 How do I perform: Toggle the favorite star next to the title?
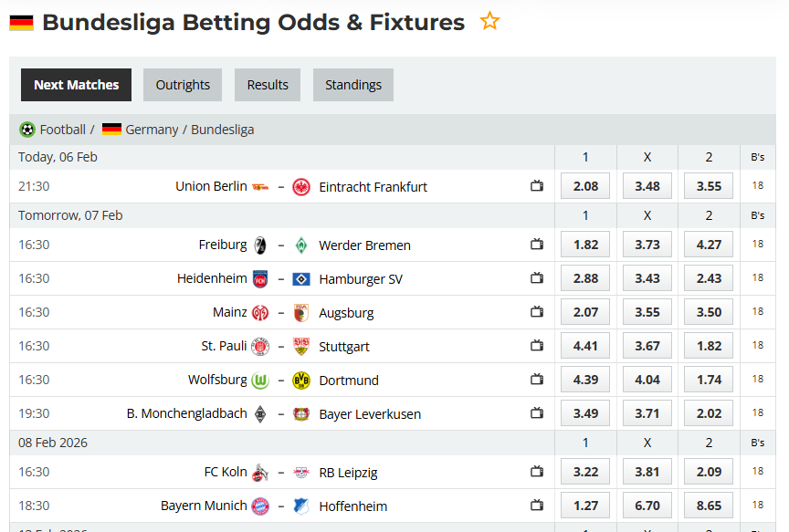[x=489, y=20]
